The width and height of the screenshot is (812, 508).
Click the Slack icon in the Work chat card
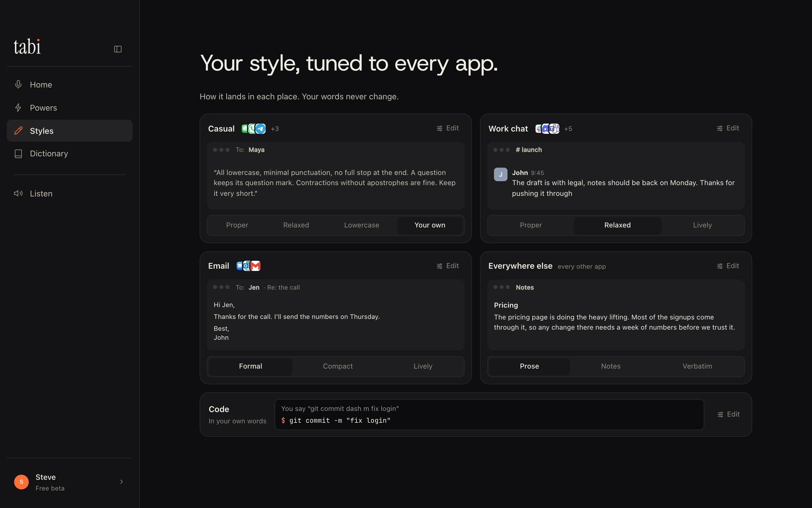(x=539, y=129)
